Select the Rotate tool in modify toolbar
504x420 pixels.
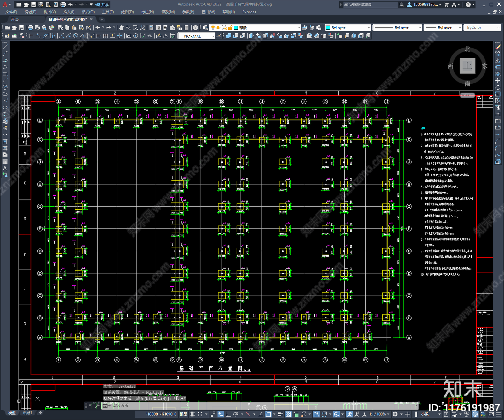[x=498, y=87]
